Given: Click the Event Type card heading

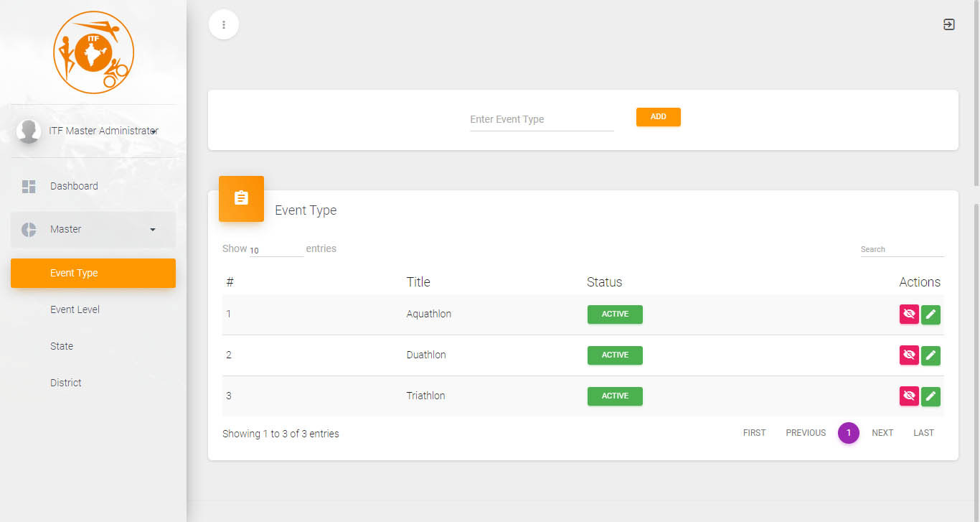Looking at the screenshot, I should [306, 210].
